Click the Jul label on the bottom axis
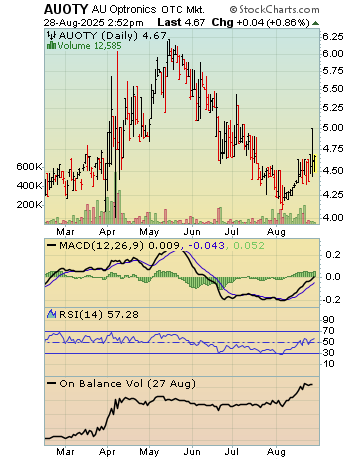The image size is (360, 460). point(231,452)
